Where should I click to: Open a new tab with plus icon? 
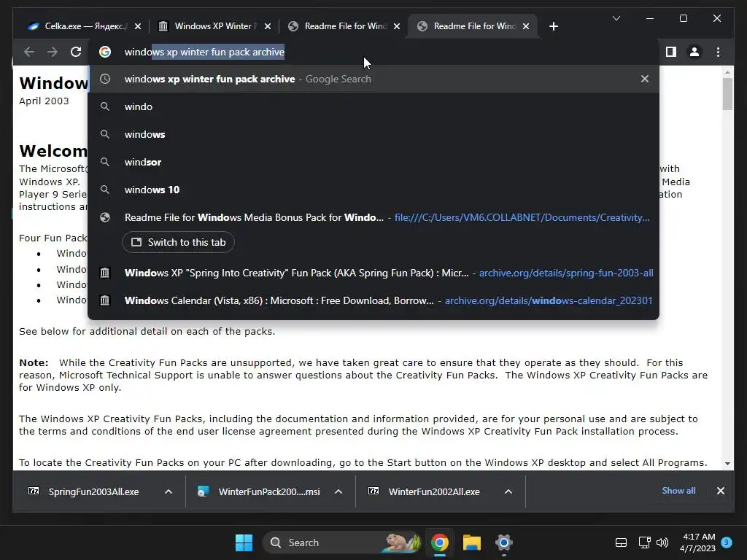[553, 26]
